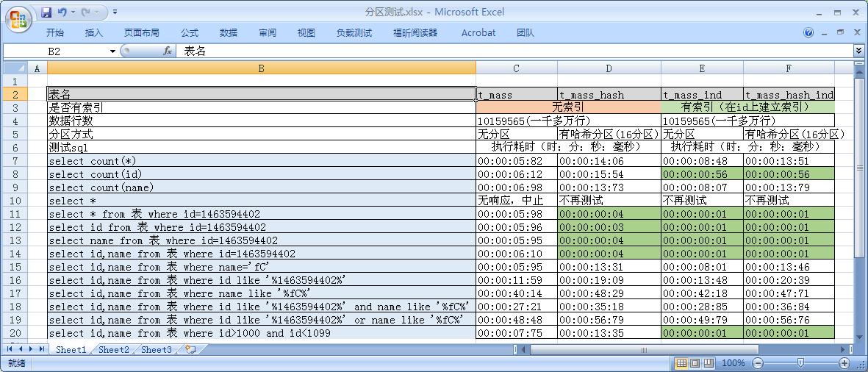
Task: Click the horizontal scrollbar thumb
Action: (x=643, y=349)
